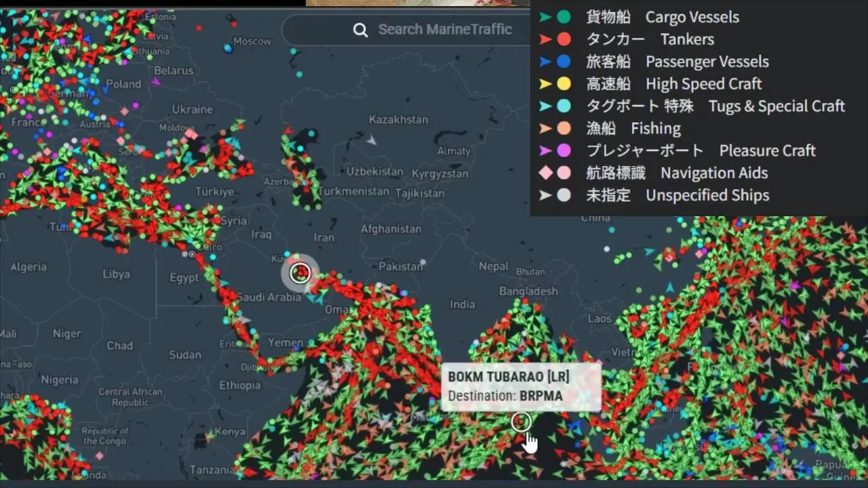Click the orange Fishing arrow legend icon
Image resolution: width=868 pixels, height=488 pixels.
click(545, 129)
